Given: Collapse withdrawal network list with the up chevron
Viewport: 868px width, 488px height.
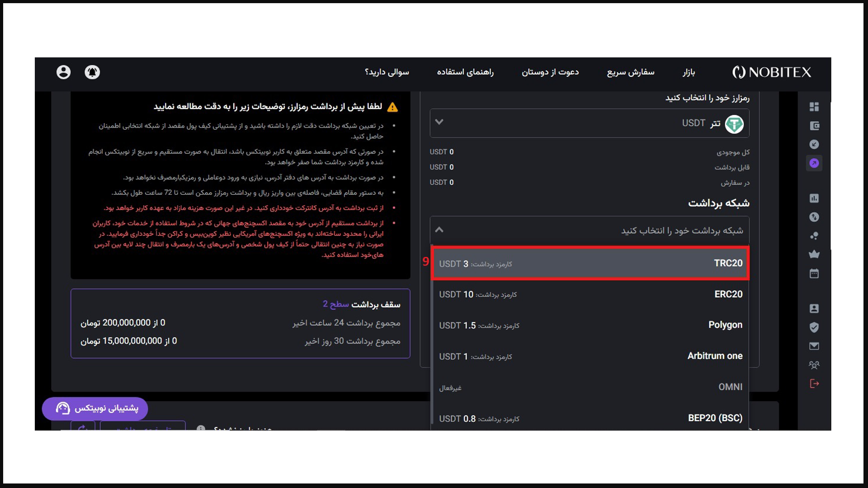Looking at the screenshot, I should click(x=439, y=230).
